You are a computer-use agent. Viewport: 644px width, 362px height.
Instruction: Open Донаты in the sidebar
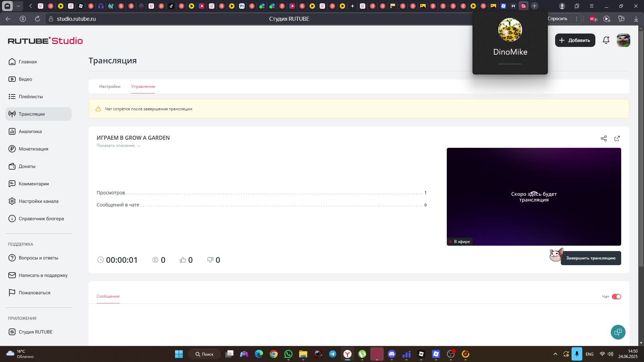click(x=27, y=166)
